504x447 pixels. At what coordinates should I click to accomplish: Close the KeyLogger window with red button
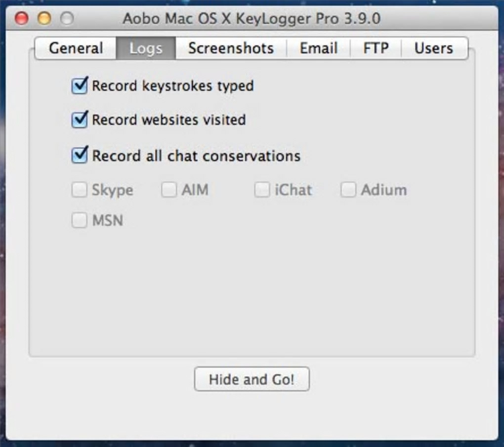pyautogui.click(x=22, y=19)
